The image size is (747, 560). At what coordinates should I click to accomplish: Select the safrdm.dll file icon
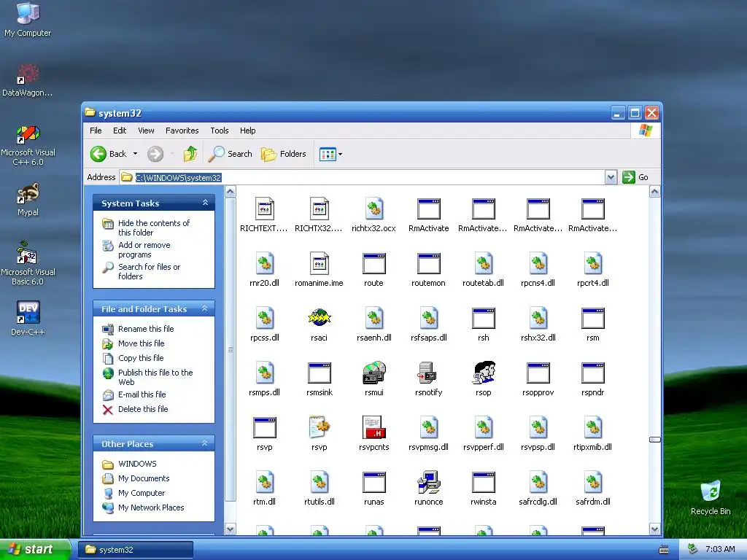[x=593, y=482]
